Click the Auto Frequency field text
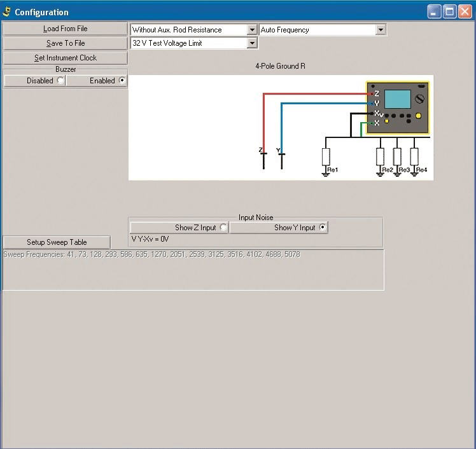This screenshot has width=476, height=449. coord(284,30)
